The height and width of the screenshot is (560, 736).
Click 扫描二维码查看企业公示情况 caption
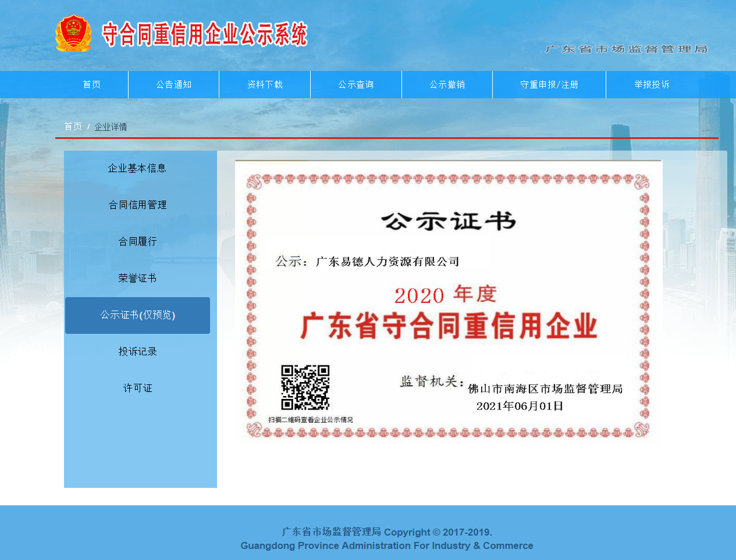(310, 420)
